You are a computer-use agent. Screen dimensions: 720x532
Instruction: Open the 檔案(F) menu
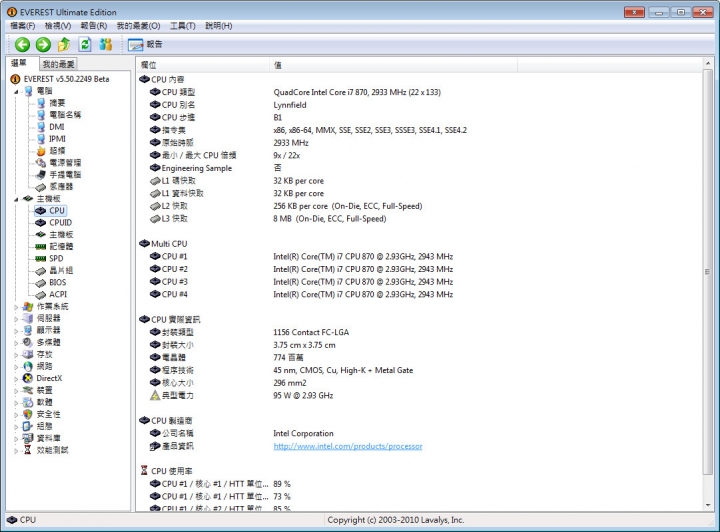click(22, 26)
